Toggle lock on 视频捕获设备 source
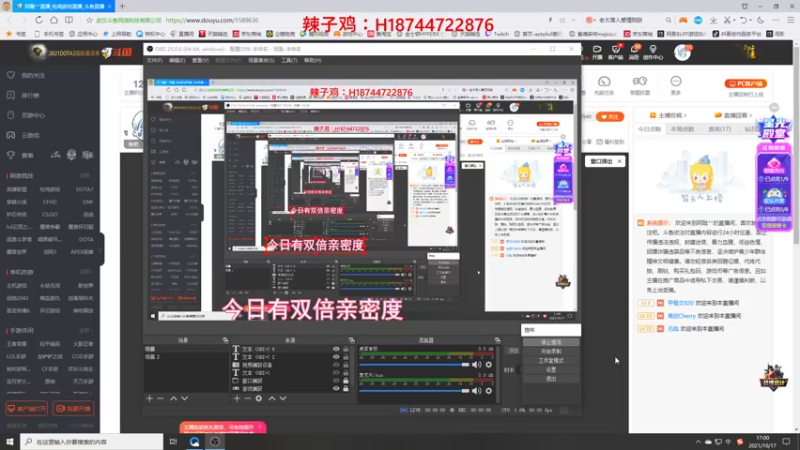This screenshot has width=800, height=450. (x=346, y=365)
